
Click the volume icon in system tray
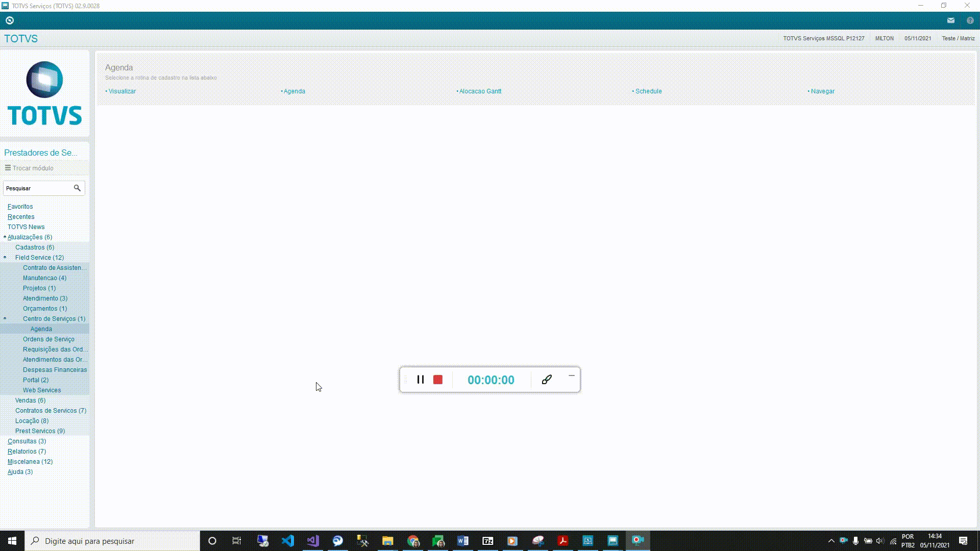click(x=880, y=541)
